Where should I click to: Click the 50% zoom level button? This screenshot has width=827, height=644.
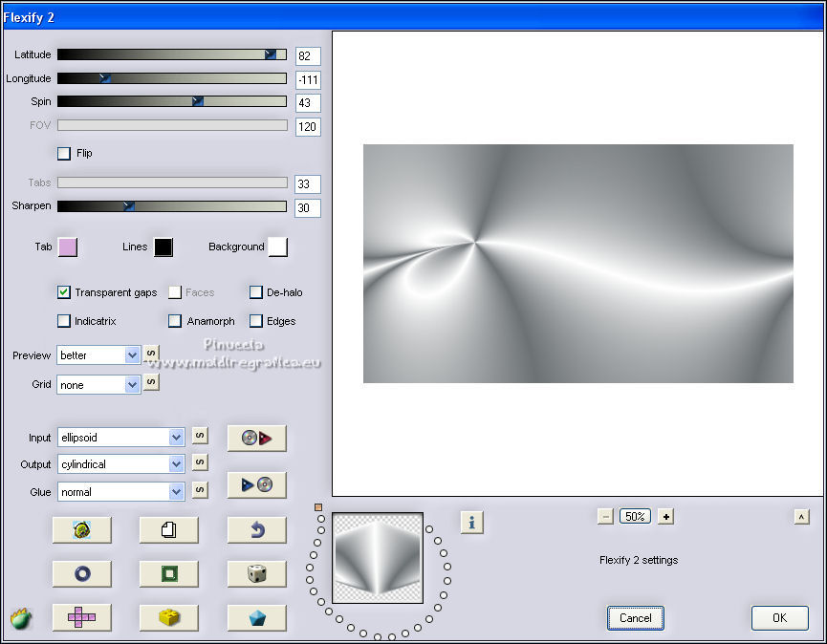pyautogui.click(x=635, y=517)
